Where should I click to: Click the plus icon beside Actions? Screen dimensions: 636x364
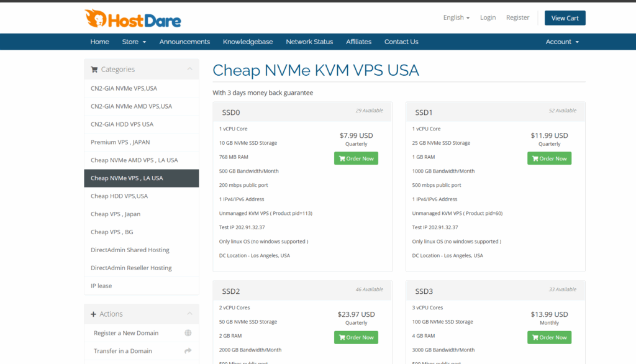(x=93, y=314)
